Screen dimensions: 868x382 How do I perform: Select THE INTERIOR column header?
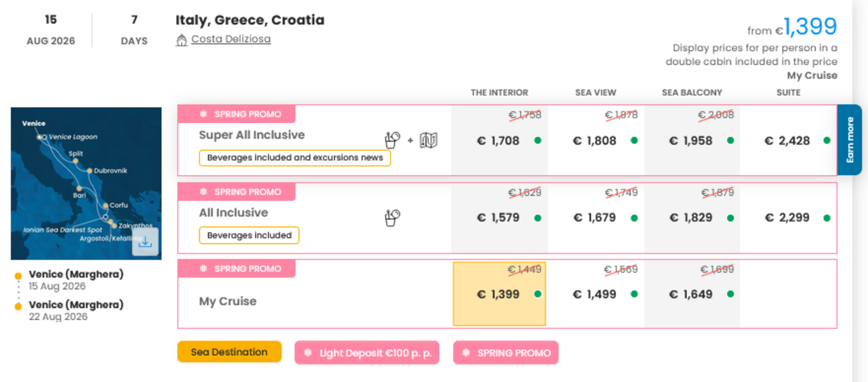click(499, 92)
